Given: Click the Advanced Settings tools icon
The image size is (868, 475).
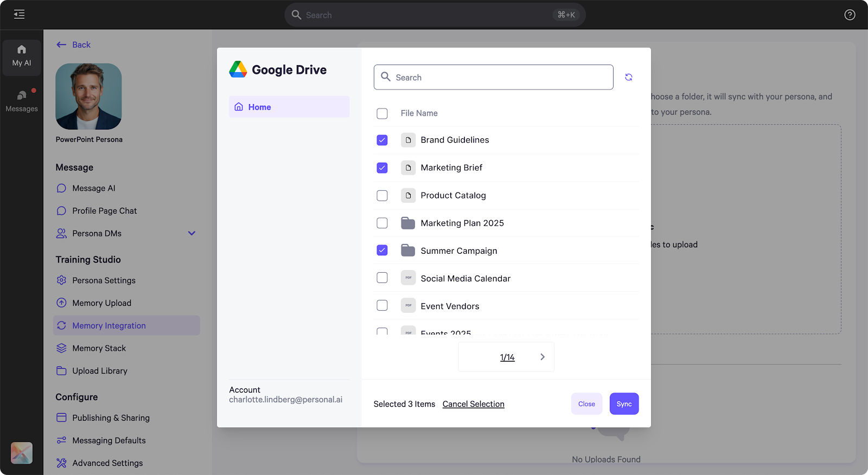Looking at the screenshot, I should tap(61, 463).
